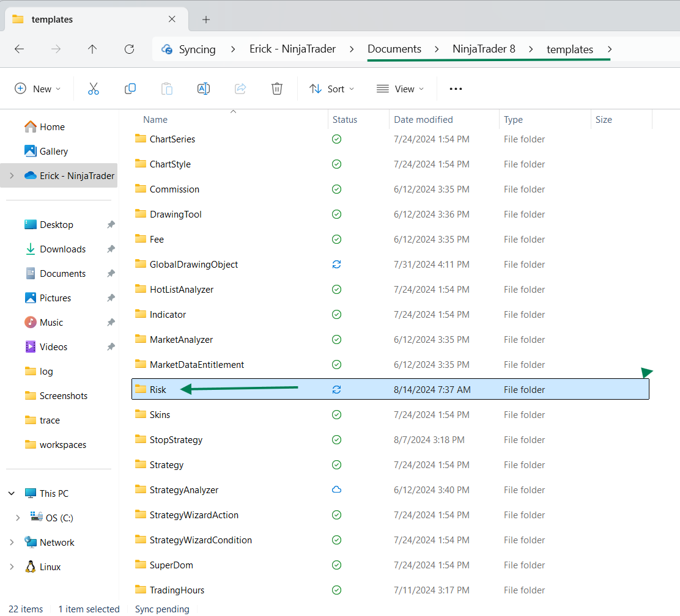Select the TradingHours folder
Screen dimensions: 680x616
(x=390, y=590)
